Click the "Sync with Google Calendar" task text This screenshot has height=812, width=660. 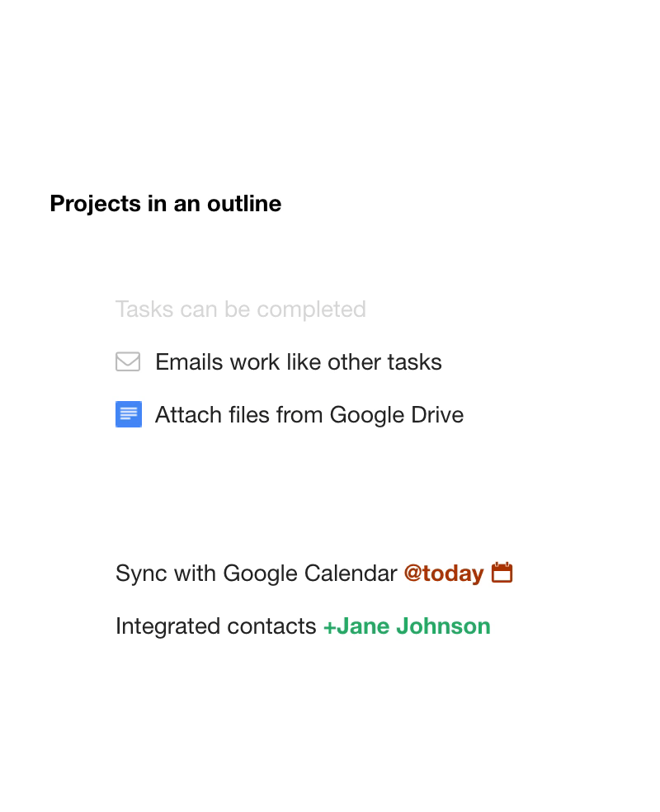(256, 574)
